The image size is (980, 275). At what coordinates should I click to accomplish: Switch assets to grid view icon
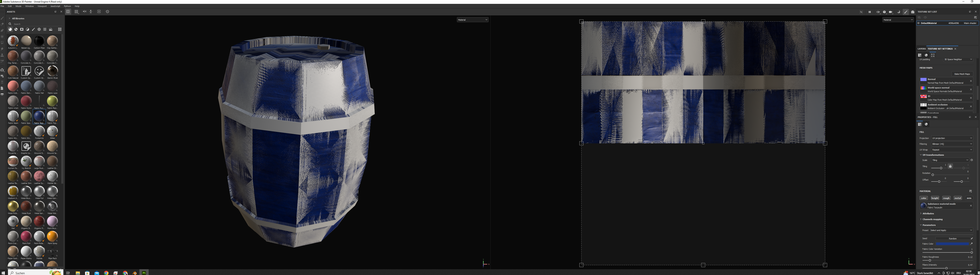[60, 29]
